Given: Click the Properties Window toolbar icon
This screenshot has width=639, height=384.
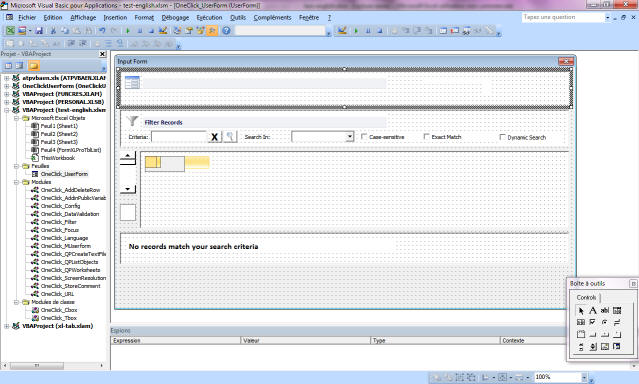Looking at the screenshot, I should click(189, 31).
